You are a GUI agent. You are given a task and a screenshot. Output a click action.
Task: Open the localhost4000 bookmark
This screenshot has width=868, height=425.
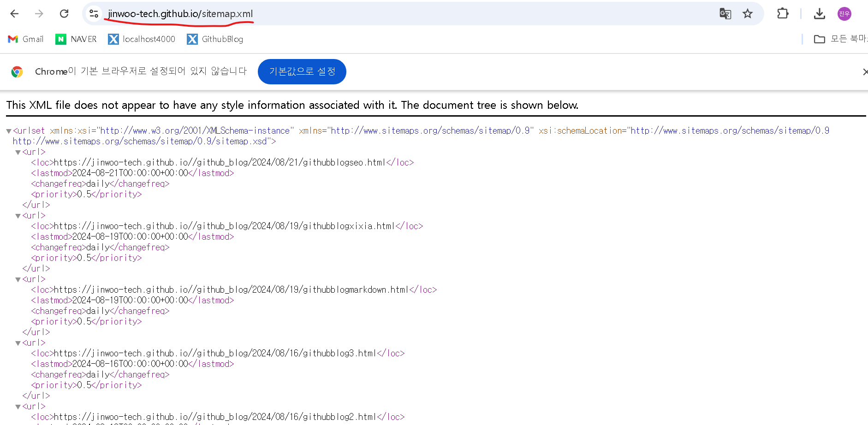(x=142, y=39)
